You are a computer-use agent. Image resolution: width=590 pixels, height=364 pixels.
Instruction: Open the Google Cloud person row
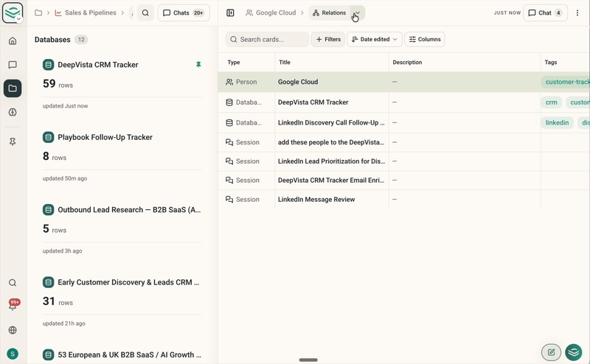click(403, 82)
